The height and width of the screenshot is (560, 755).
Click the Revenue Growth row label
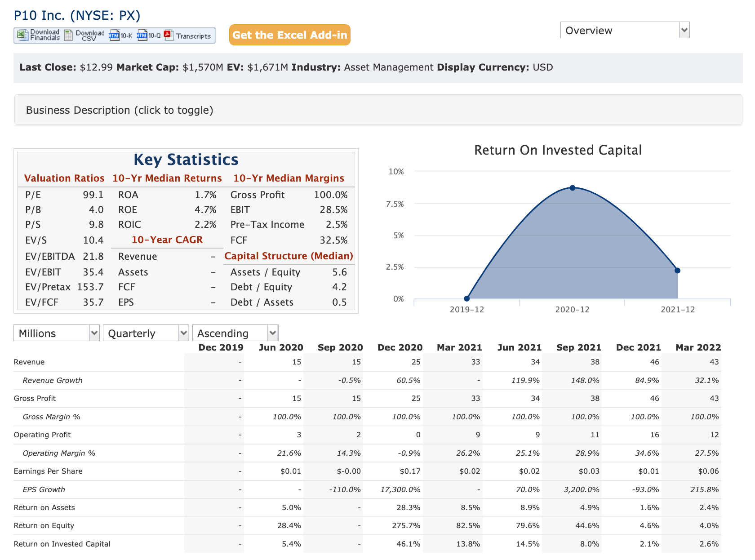click(53, 380)
